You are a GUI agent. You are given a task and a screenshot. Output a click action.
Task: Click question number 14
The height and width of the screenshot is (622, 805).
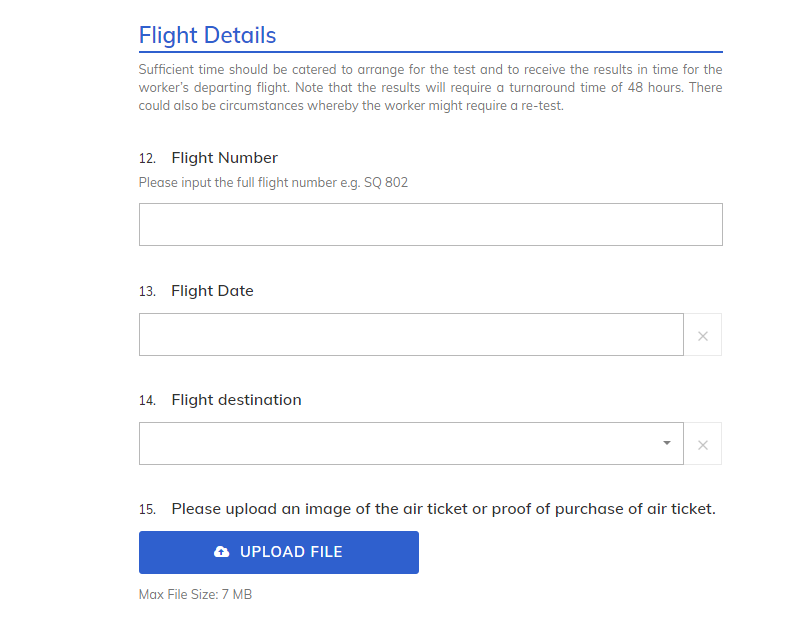click(147, 401)
